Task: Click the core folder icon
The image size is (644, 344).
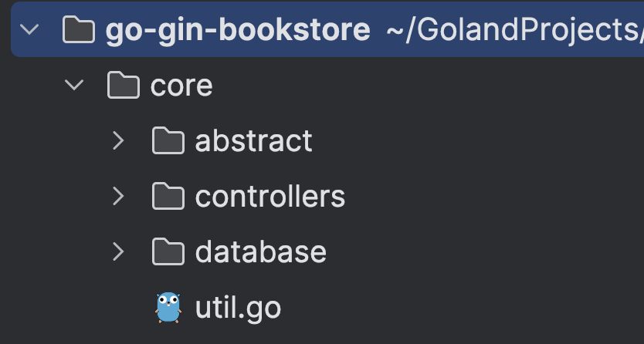Action: click(x=123, y=86)
